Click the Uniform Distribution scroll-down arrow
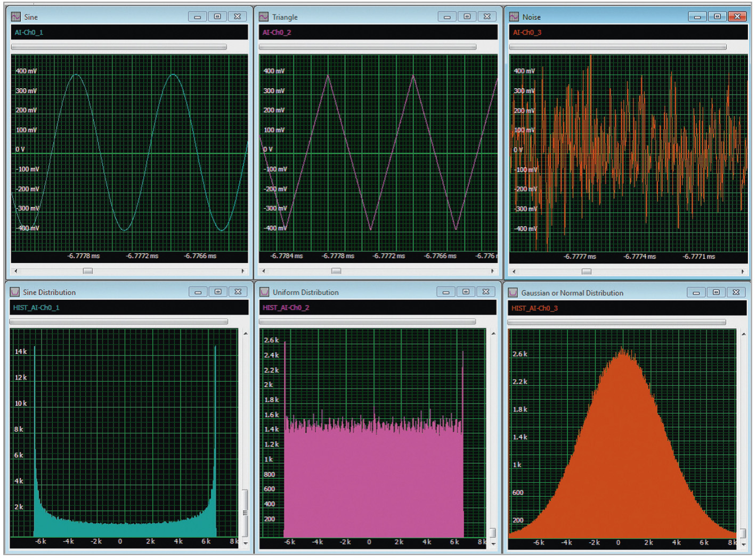 493,543
